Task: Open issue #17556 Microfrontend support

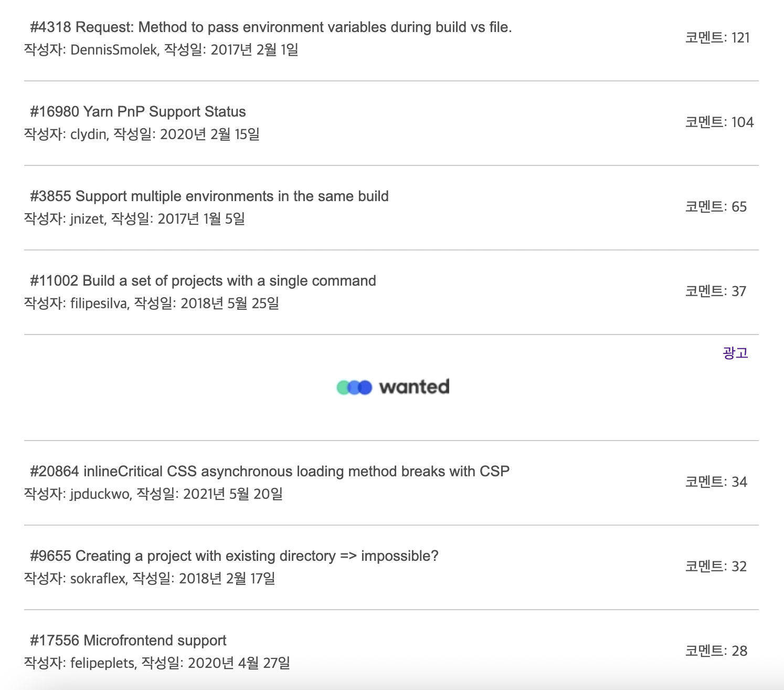Action: click(128, 641)
